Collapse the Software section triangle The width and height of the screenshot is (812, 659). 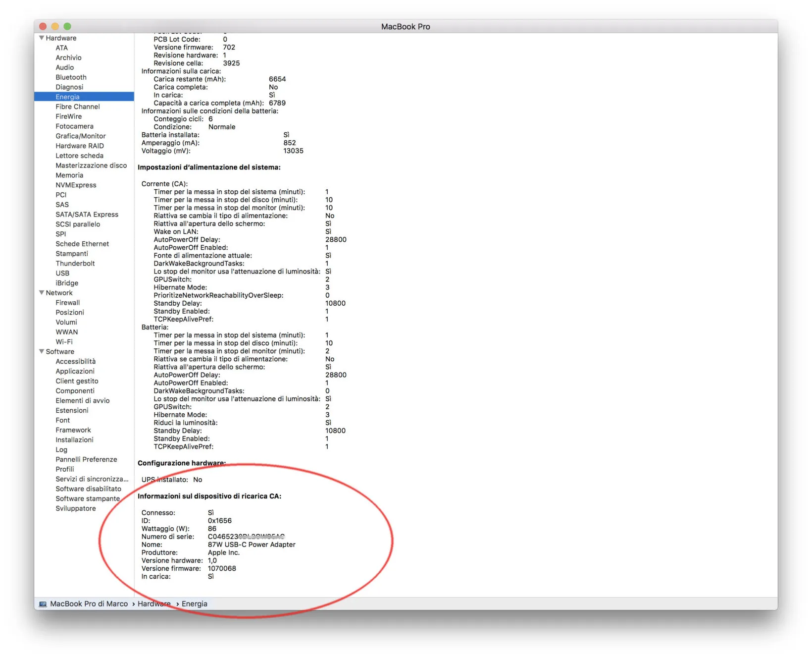(42, 352)
